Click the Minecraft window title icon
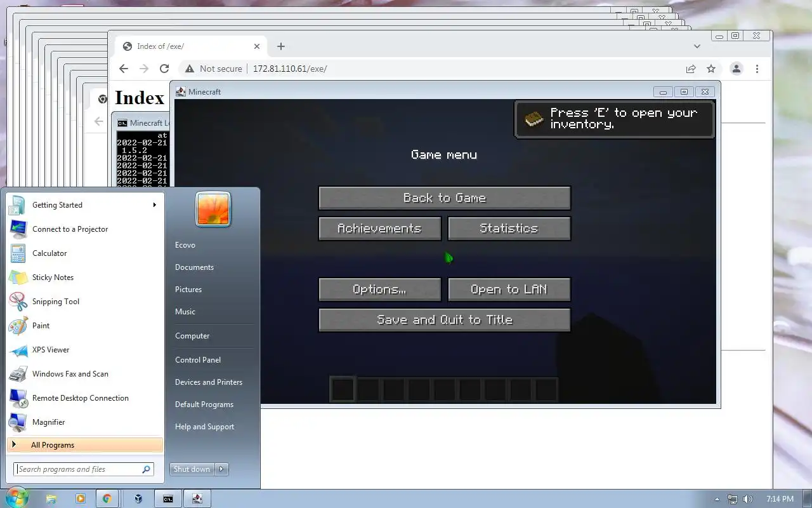The image size is (812, 508). 181,91
